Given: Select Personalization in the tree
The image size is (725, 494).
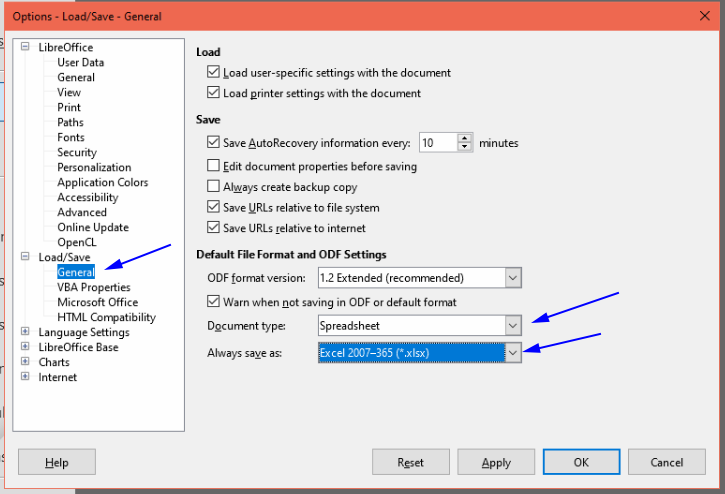Looking at the screenshot, I should [94, 167].
